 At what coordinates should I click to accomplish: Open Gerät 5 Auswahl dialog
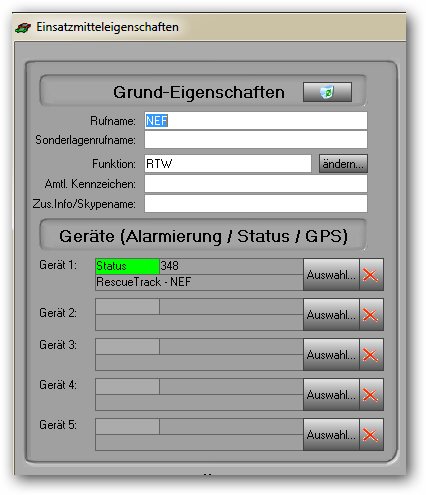pyautogui.click(x=331, y=435)
